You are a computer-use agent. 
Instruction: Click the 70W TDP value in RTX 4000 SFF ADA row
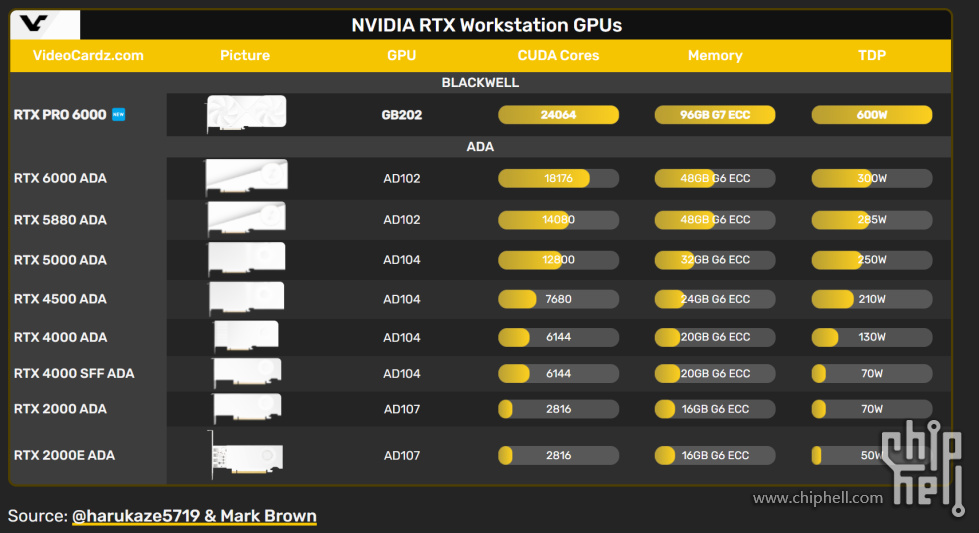click(872, 373)
